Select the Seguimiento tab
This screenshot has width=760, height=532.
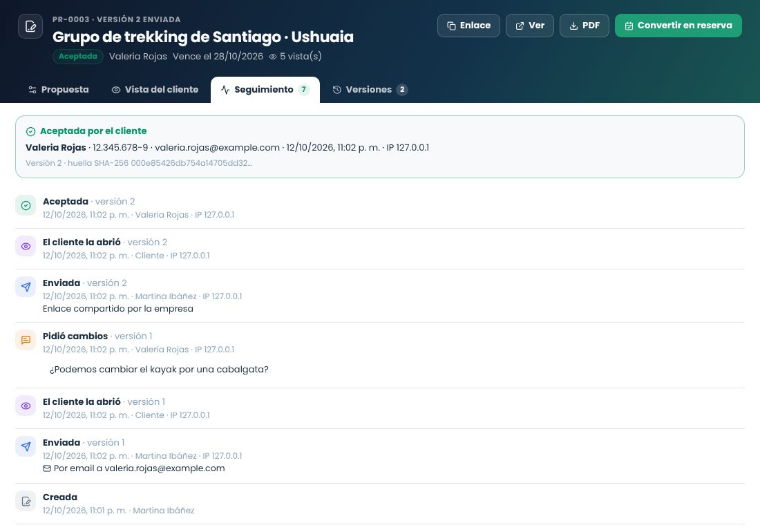tap(265, 90)
